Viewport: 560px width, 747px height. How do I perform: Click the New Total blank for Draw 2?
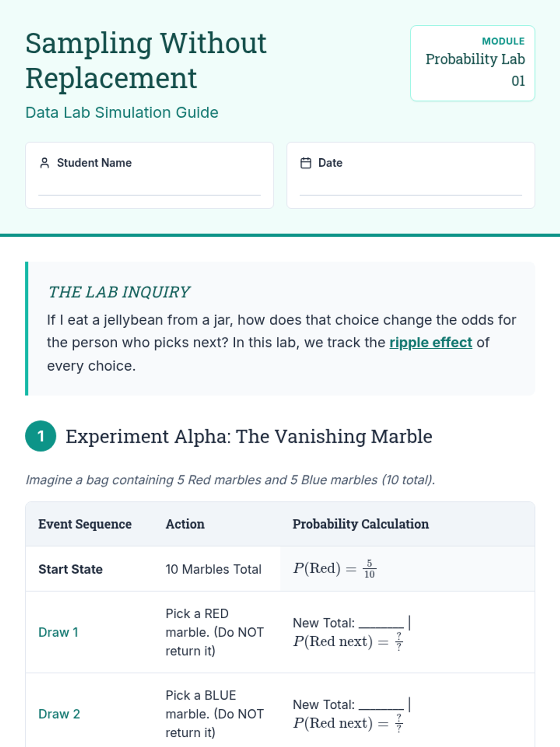click(x=381, y=705)
